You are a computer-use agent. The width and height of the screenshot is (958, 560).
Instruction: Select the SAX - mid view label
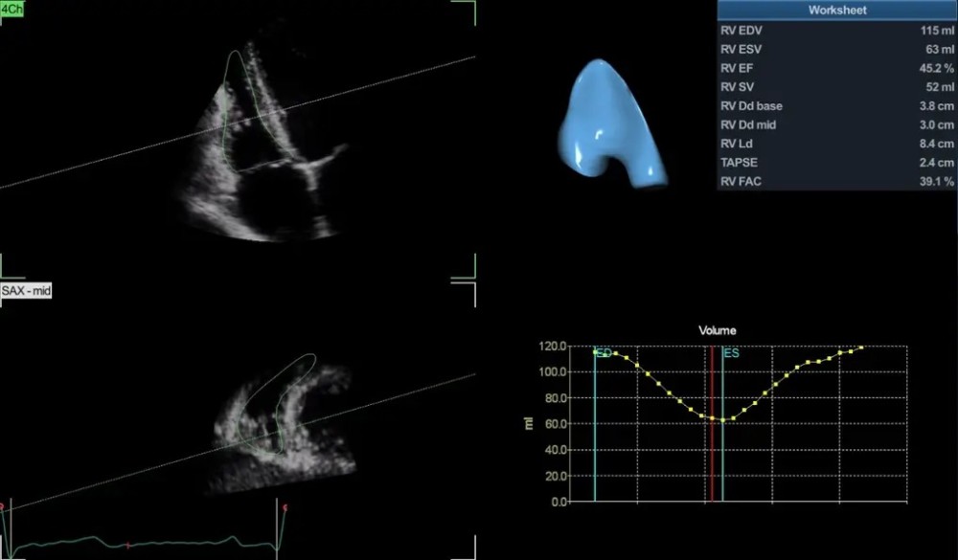(26, 290)
